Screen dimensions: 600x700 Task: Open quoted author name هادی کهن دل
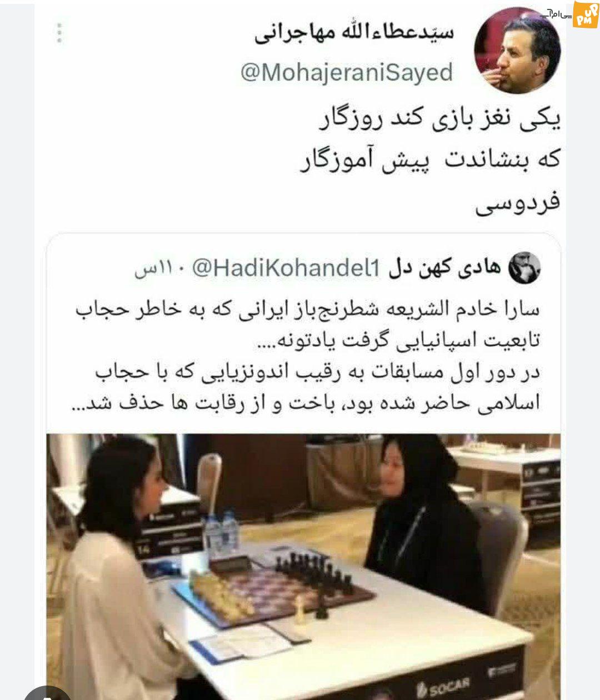click(445, 269)
